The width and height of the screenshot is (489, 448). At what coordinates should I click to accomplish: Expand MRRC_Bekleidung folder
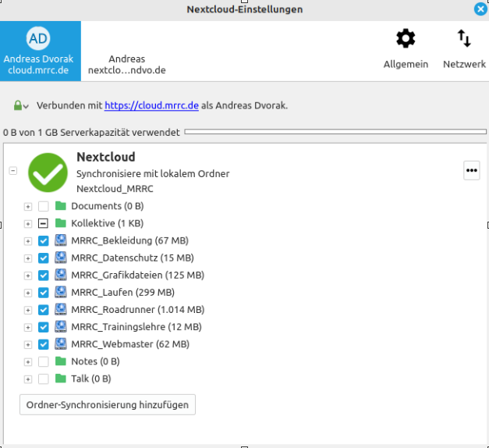coord(28,241)
